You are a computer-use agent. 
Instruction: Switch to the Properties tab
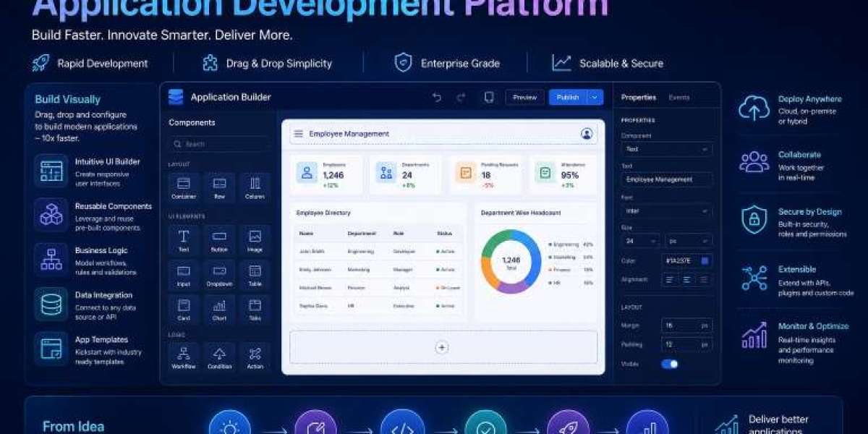click(x=639, y=97)
